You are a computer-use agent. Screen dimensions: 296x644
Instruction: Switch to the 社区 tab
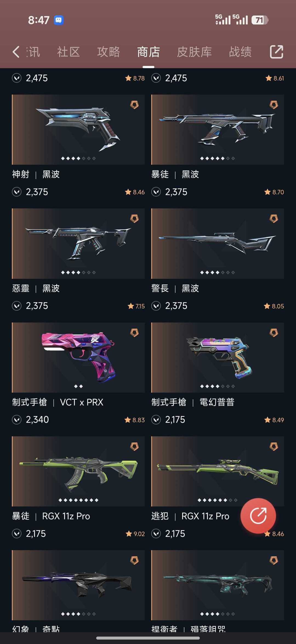click(x=69, y=52)
